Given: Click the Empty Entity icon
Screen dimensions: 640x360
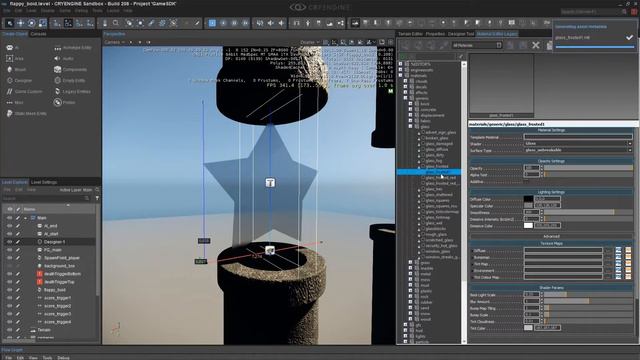Looking at the screenshot, I should pyautogui.click(x=58, y=80).
